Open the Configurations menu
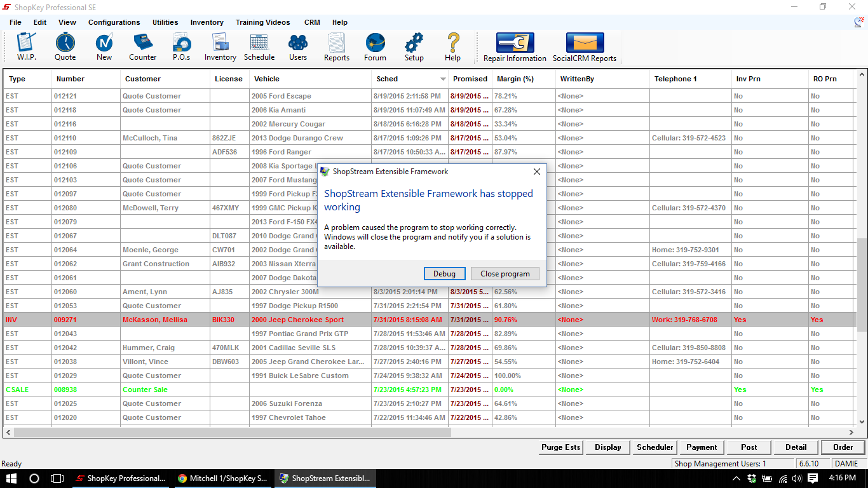 (x=114, y=22)
